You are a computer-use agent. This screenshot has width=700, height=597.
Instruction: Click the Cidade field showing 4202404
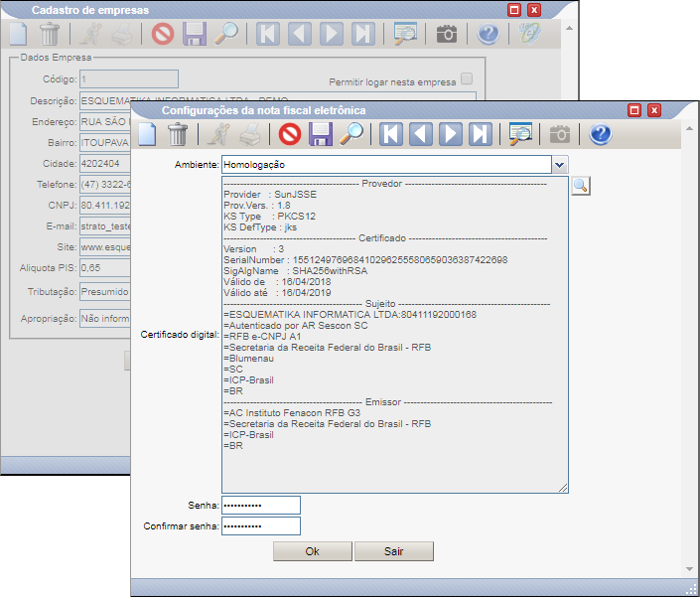(105, 164)
